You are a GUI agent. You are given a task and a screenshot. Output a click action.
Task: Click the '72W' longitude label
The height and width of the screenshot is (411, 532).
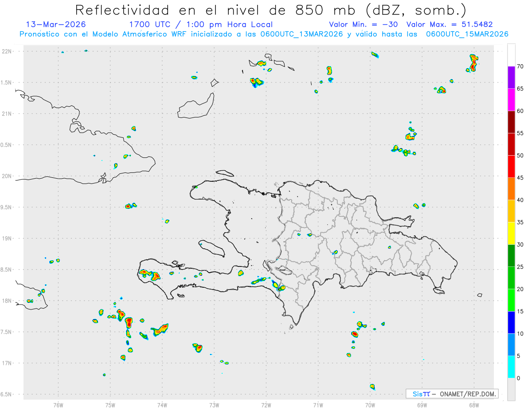click(266, 405)
